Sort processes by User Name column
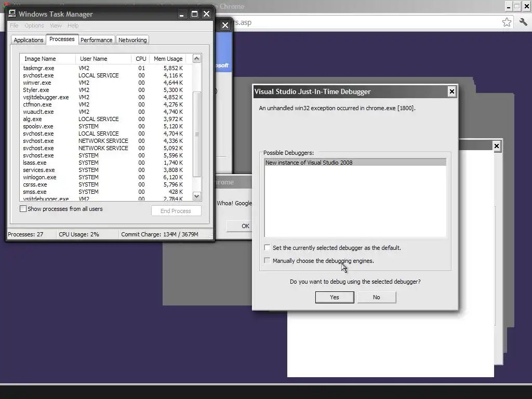Viewport: 532px width, 399px height. click(x=103, y=59)
